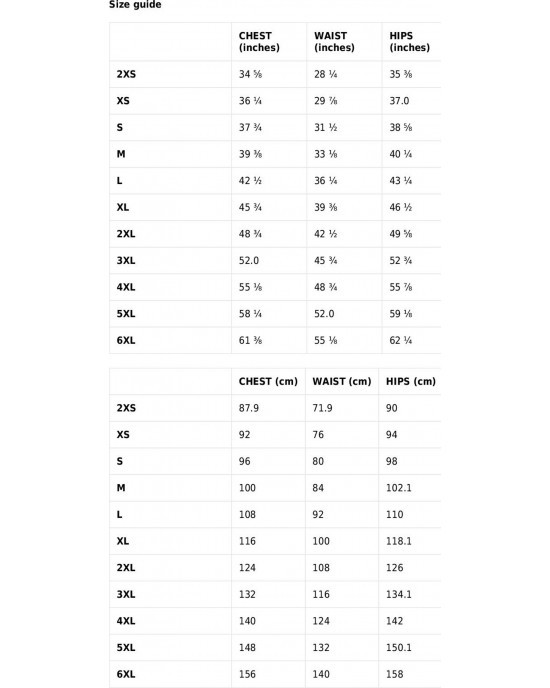Click the 6XL row label in inches table
Viewport: 550px width, 688px height.
click(x=126, y=340)
